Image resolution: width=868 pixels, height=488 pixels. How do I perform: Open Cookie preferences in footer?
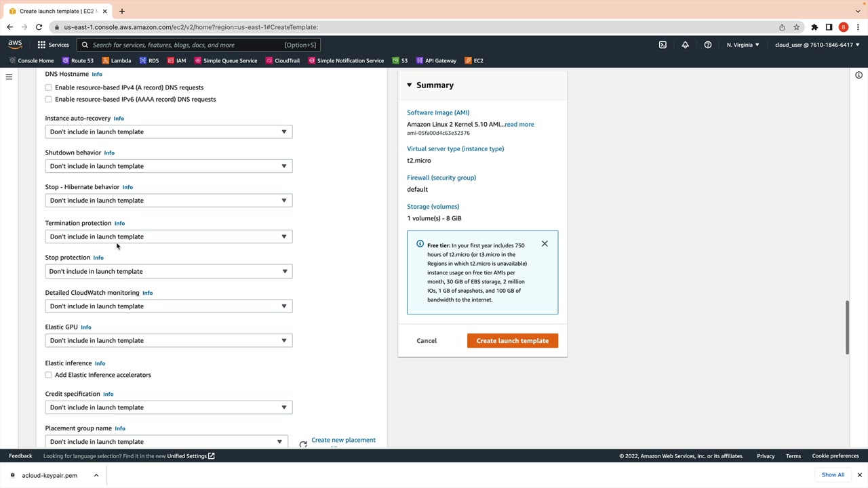point(835,456)
